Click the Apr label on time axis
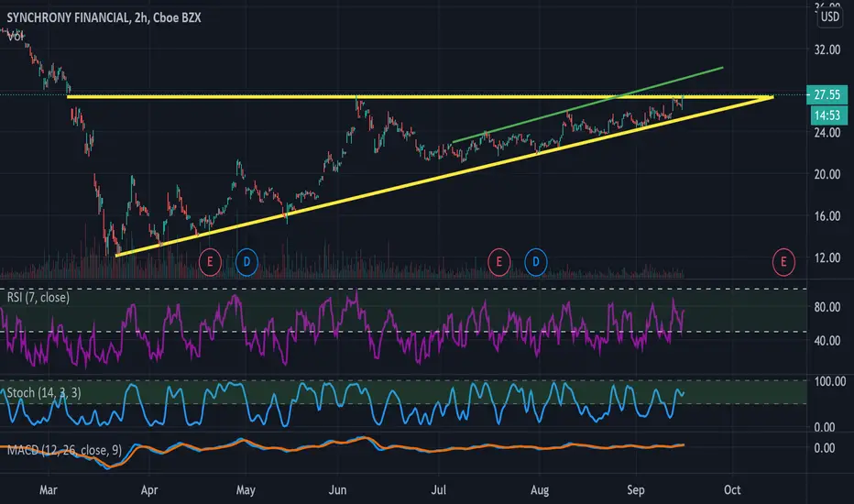 149,490
